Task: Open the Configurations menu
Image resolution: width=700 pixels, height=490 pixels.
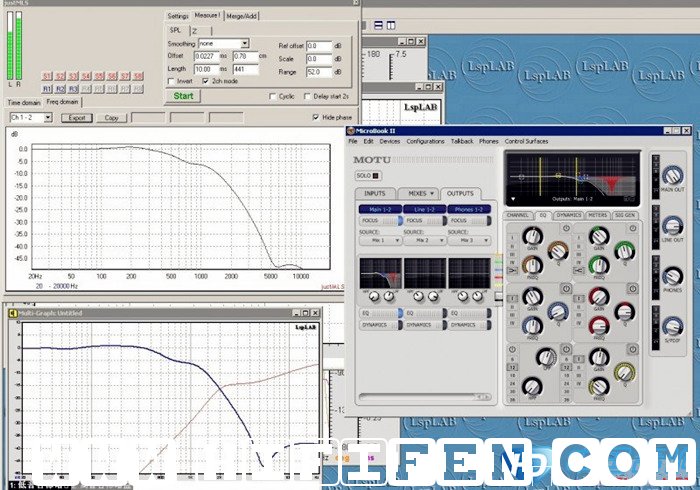Action: tap(425, 141)
